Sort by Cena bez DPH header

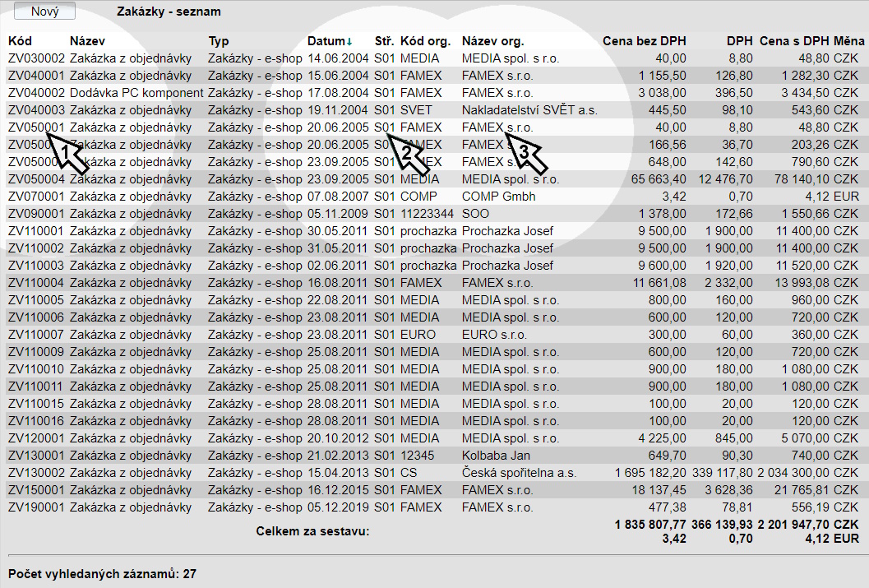click(x=644, y=41)
